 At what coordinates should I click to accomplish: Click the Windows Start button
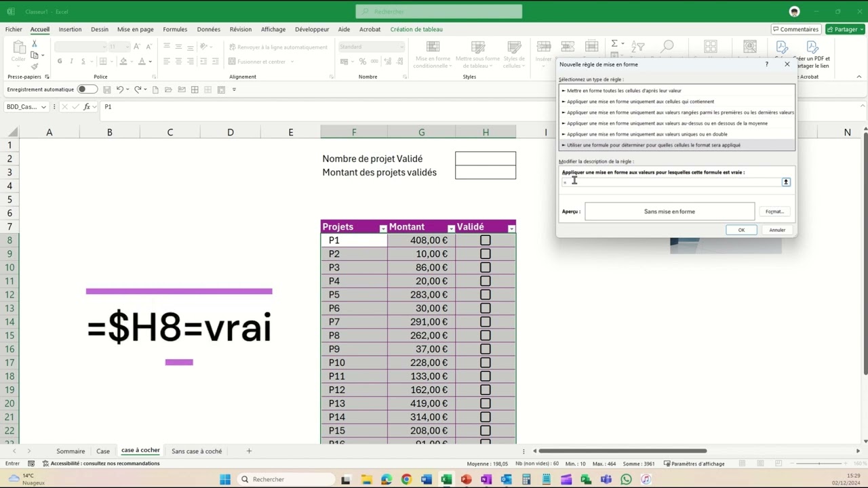(225, 479)
